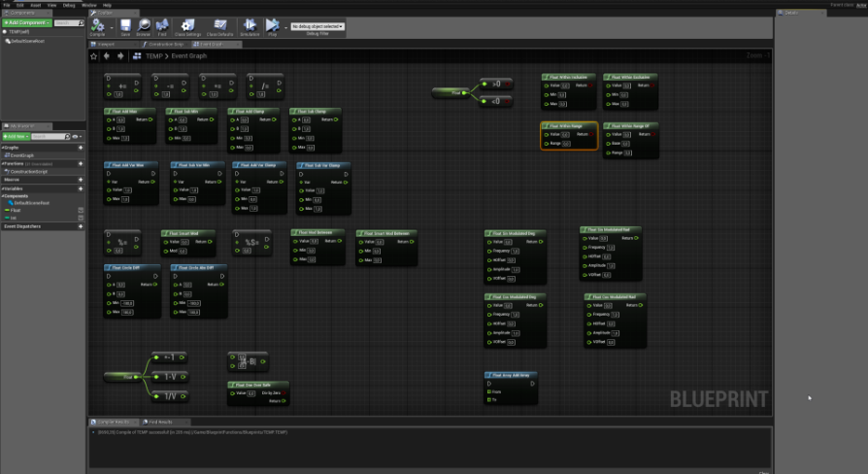The image size is (868, 474).
Task: Click the Float Add Max node header
Action: point(129,112)
